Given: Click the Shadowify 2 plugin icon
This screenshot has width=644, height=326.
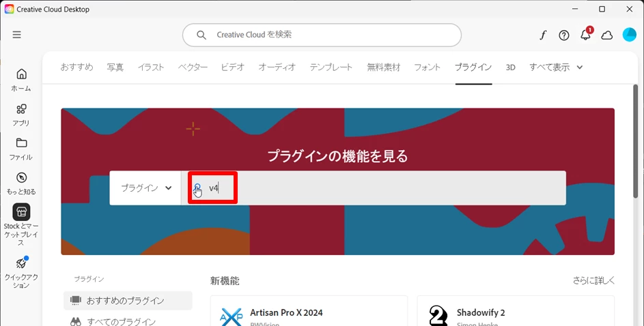Looking at the screenshot, I should (x=438, y=316).
